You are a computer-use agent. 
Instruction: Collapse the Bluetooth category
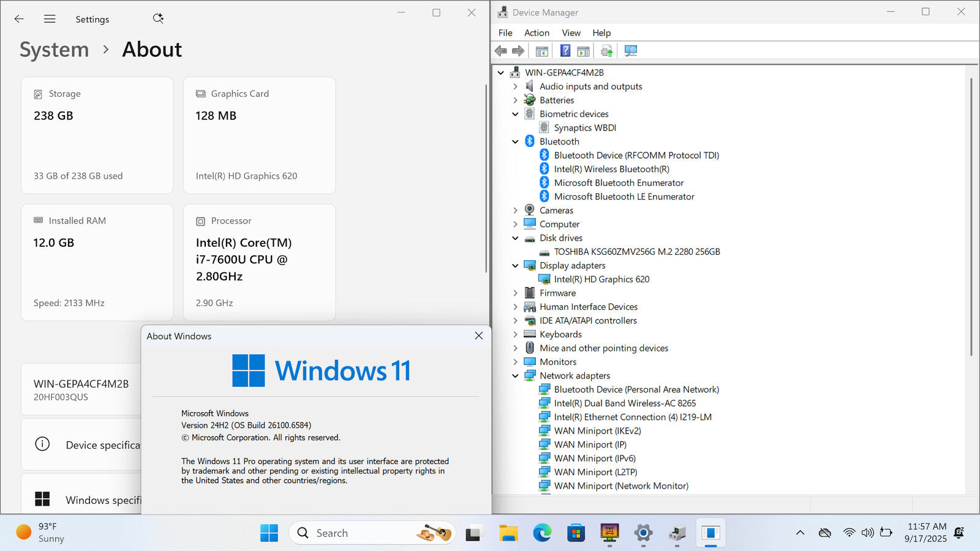coord(515,141)
